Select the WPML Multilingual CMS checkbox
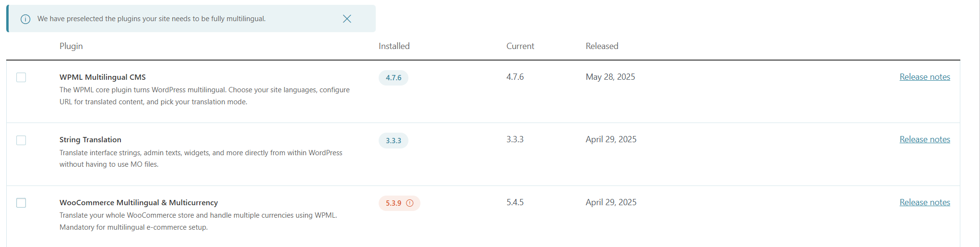Image resolution: width=980 pixels, height=247 pixels. 21,77
